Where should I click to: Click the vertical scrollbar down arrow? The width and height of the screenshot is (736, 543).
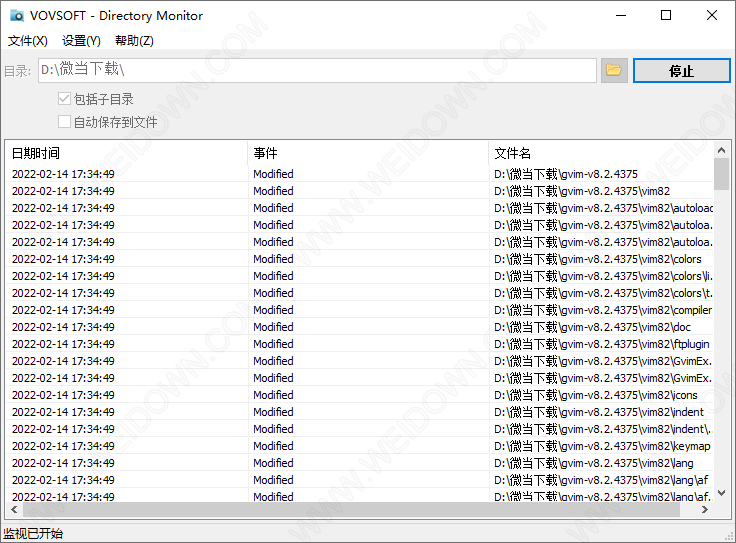click(721, 493)
